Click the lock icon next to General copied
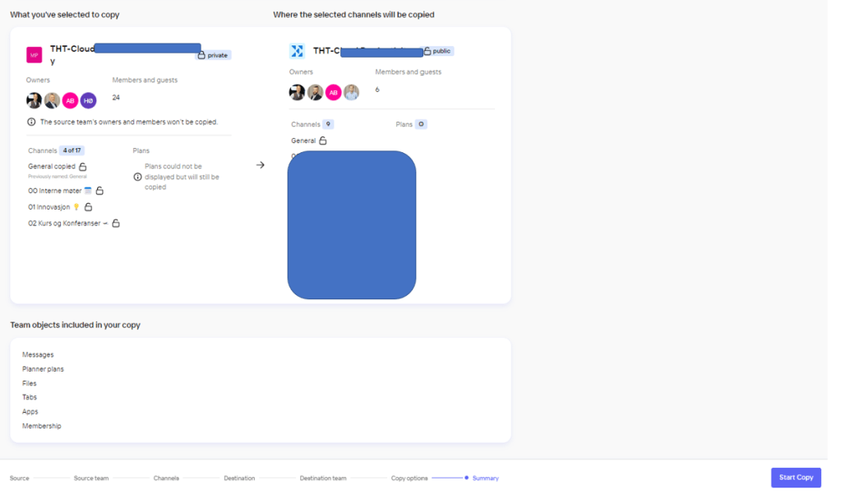841x504 pixels. (83, 166)
